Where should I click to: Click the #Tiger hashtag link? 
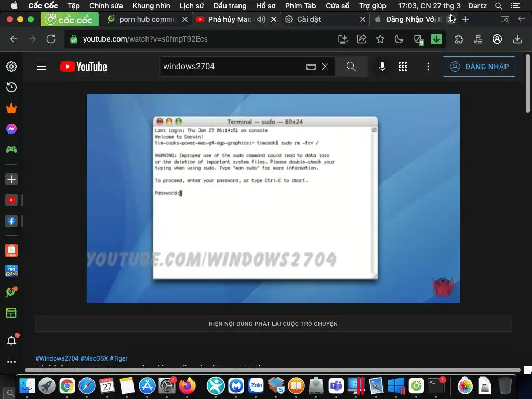119,358
